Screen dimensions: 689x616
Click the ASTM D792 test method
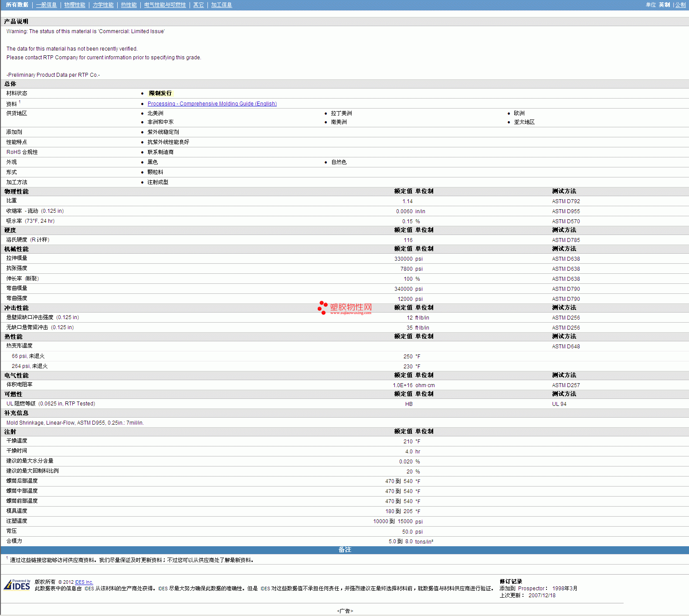[566, 201]
